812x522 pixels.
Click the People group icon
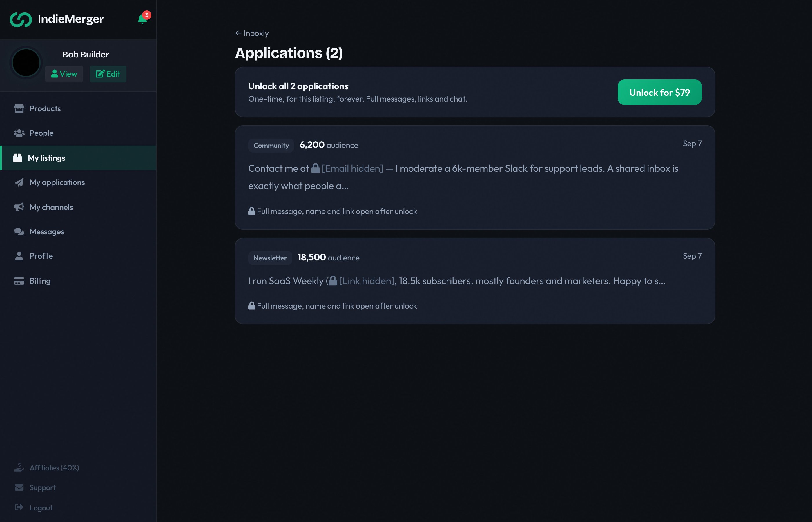(19, 133)
